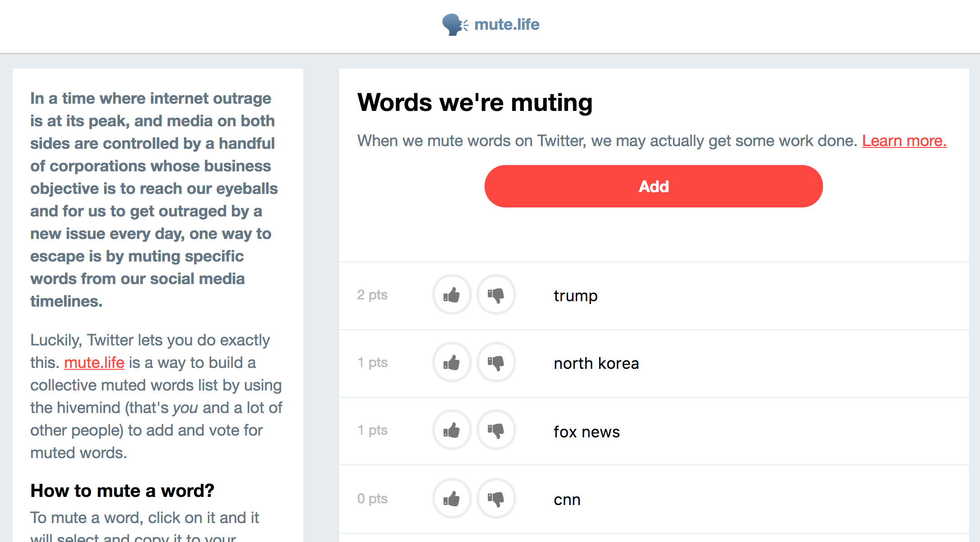Open the Learn more link
The image size is (980, 542).
(904, 141)
